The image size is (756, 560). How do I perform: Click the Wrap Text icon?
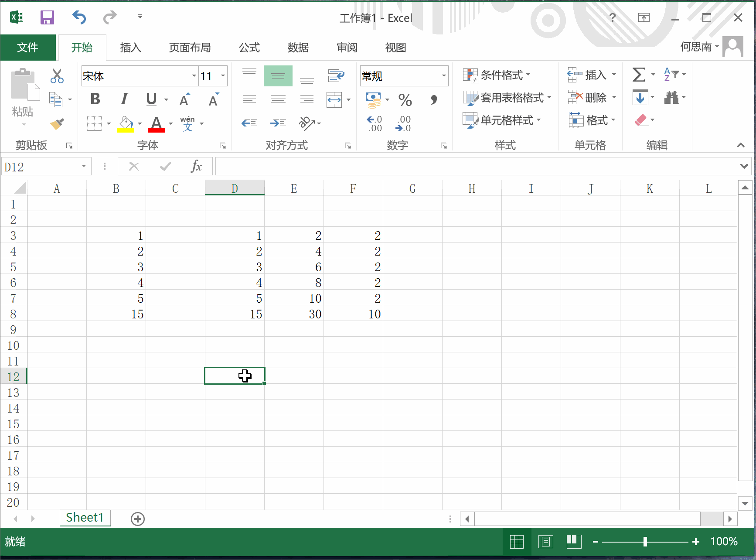click(336, 76)
